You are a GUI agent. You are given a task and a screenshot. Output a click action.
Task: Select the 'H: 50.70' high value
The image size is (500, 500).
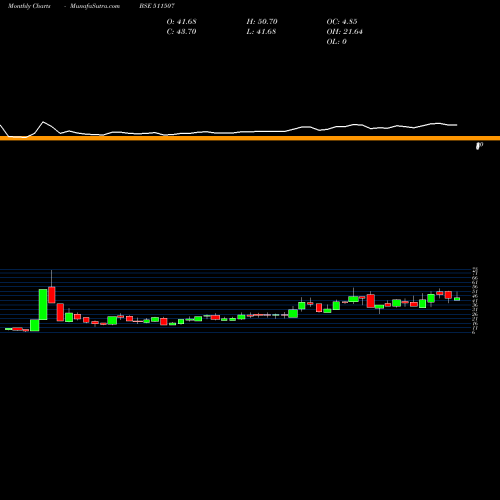tap(262, 22)
